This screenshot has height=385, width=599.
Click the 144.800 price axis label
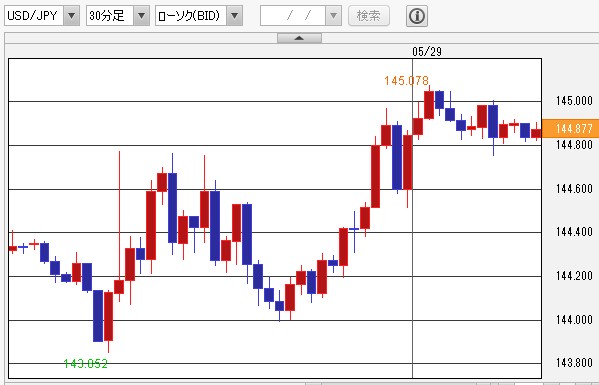(x=574, y=145)
